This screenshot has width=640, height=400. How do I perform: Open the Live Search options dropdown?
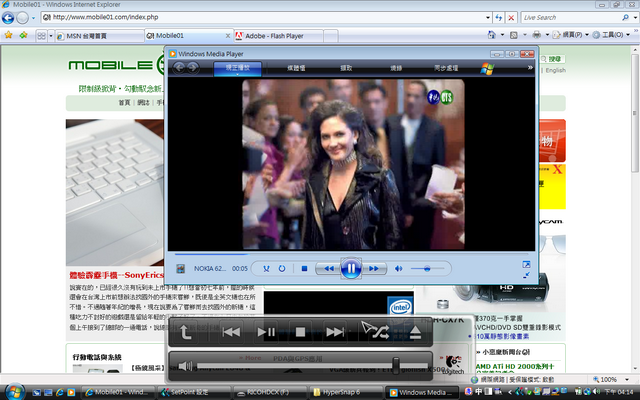(635, 18)
